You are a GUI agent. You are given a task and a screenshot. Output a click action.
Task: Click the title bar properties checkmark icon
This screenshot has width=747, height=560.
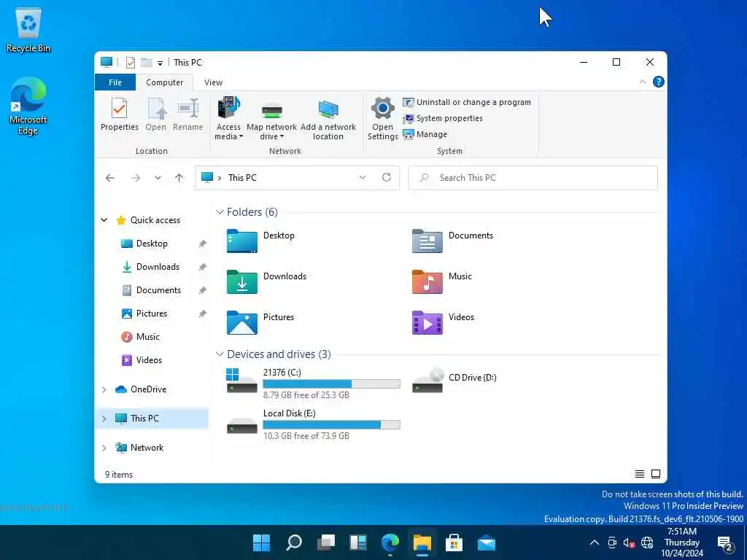[130, 63]
